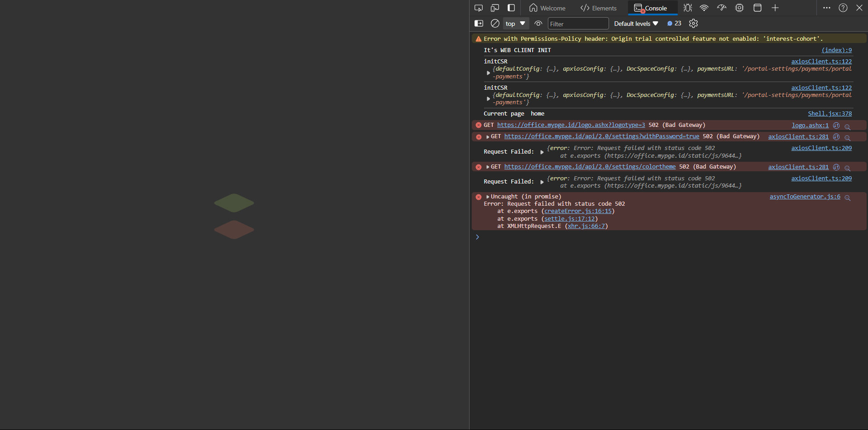
Task: Open the createError.js:16:15 stack link
Action: [x=578, y=211]
